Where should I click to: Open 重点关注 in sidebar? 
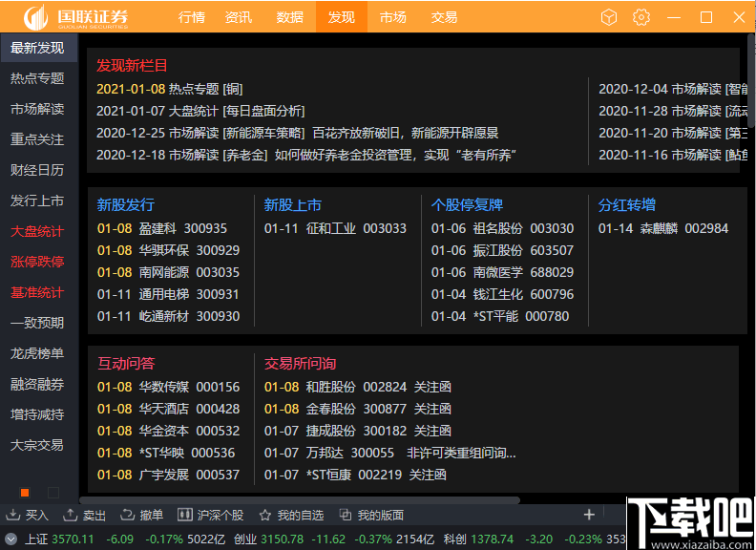point(37,139)
